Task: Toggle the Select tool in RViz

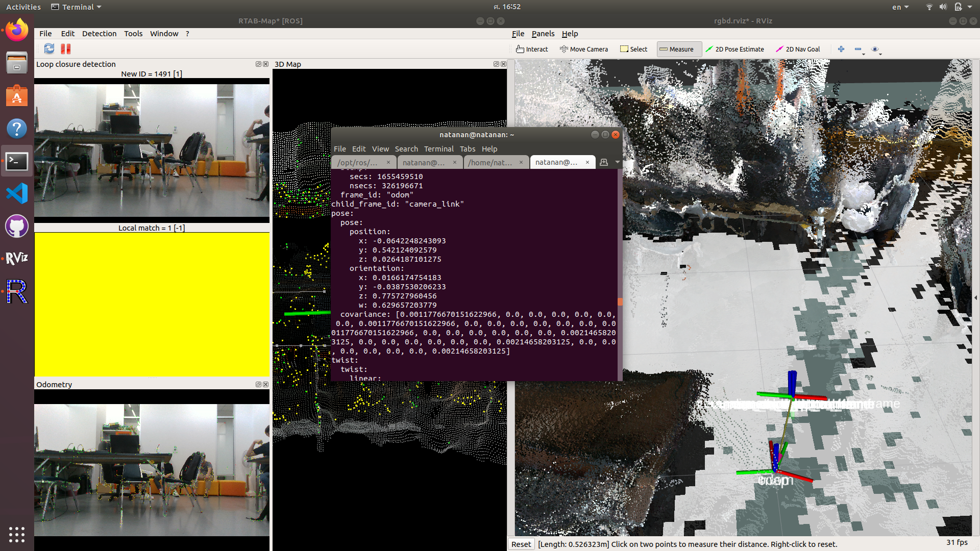Action: pos(633,49)
